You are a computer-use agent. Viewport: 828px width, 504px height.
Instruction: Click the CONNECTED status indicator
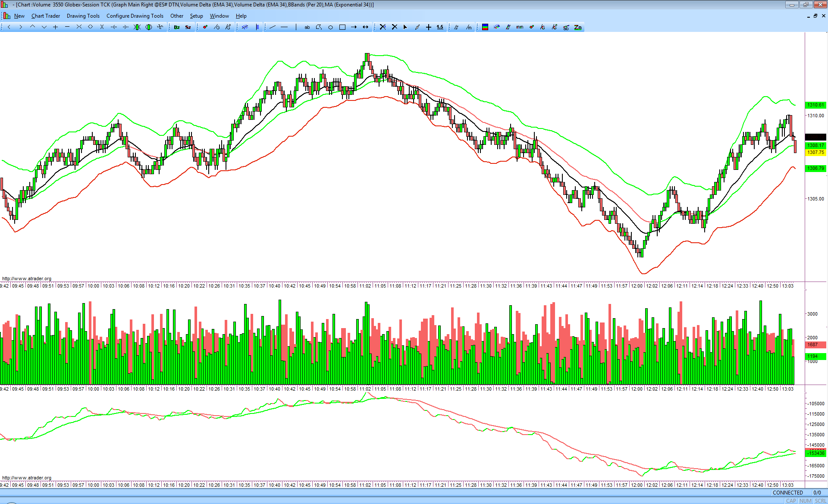788,493
